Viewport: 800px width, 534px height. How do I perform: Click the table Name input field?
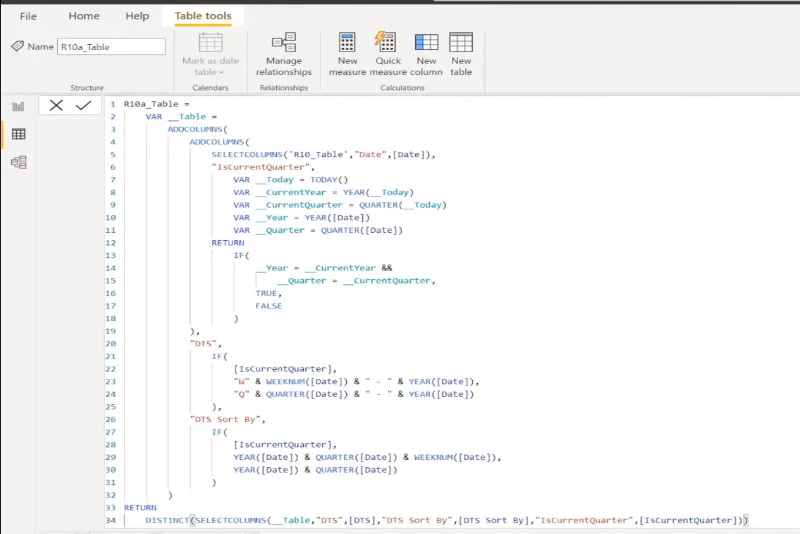click(x=111, y=47)
